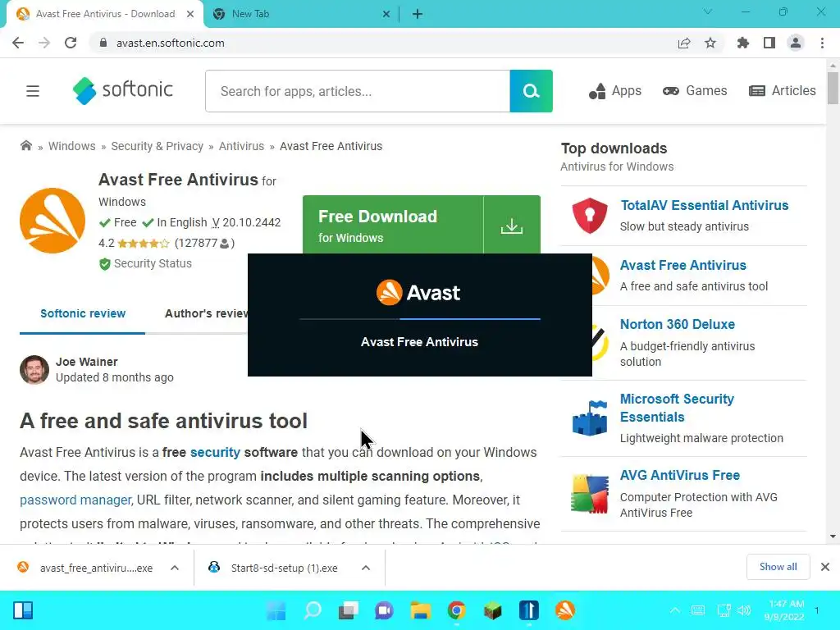Open Microsoft Security Essentials link

(x=677, y=408)
